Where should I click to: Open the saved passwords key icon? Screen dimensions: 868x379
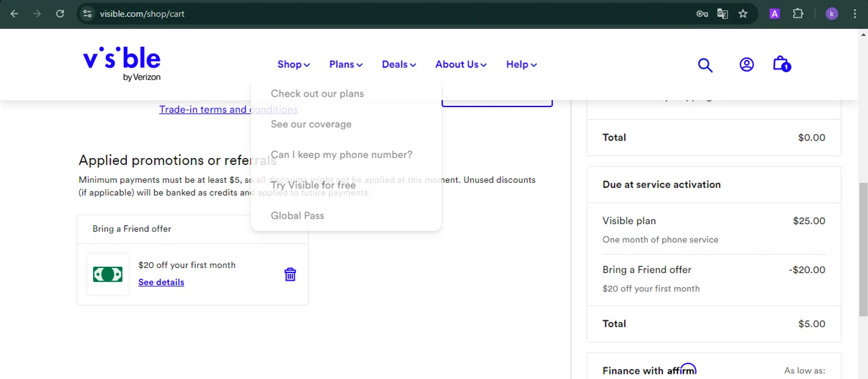click(702, 14)
